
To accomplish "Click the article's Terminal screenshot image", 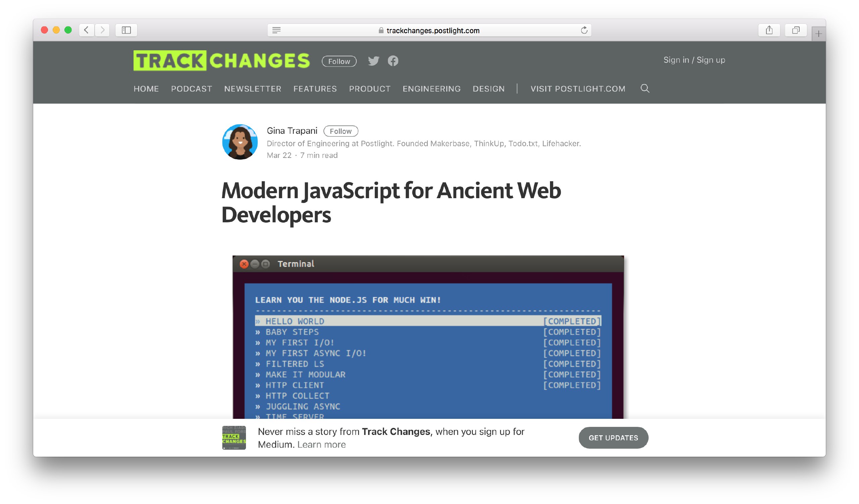I will point(428,337).
